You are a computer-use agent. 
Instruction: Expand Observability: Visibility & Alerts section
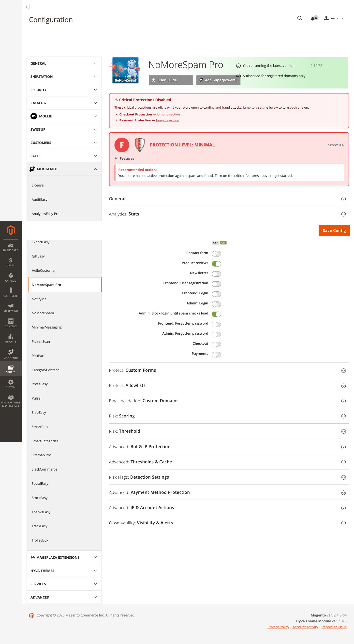pos(229,523)
